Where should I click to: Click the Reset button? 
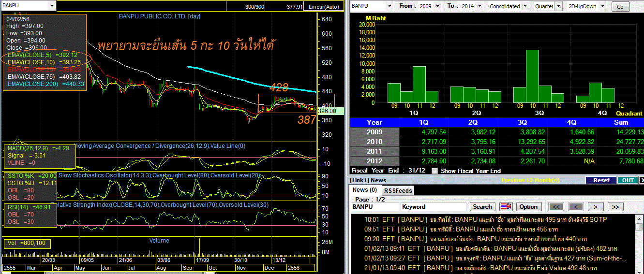(601, 180)
